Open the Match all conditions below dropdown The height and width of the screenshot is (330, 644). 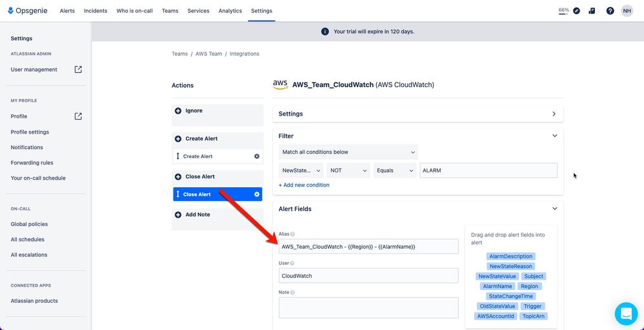point(348,152)
